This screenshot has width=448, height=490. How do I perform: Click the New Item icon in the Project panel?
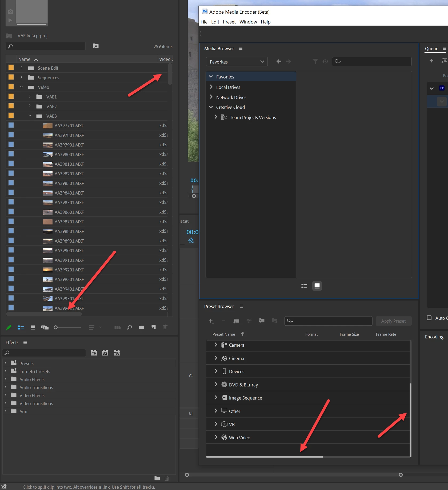pos(154,327)
